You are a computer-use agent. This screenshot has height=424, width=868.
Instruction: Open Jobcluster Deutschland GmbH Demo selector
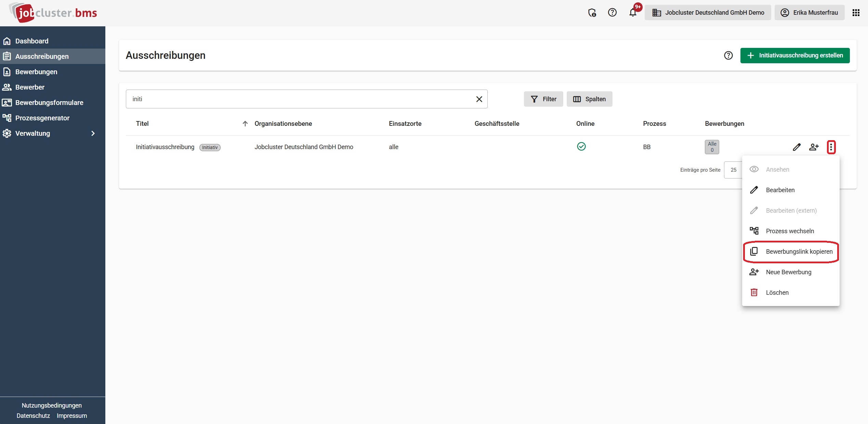coord(708,13)
